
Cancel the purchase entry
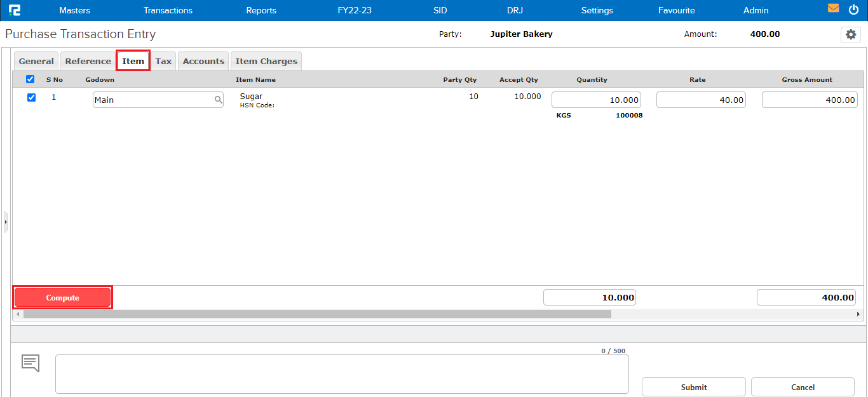803,387
